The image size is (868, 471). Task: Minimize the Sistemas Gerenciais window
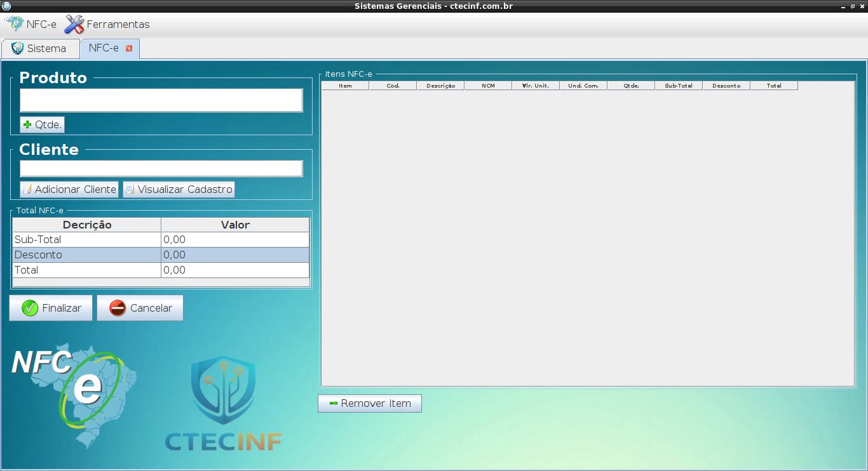(x=843, y=6)
